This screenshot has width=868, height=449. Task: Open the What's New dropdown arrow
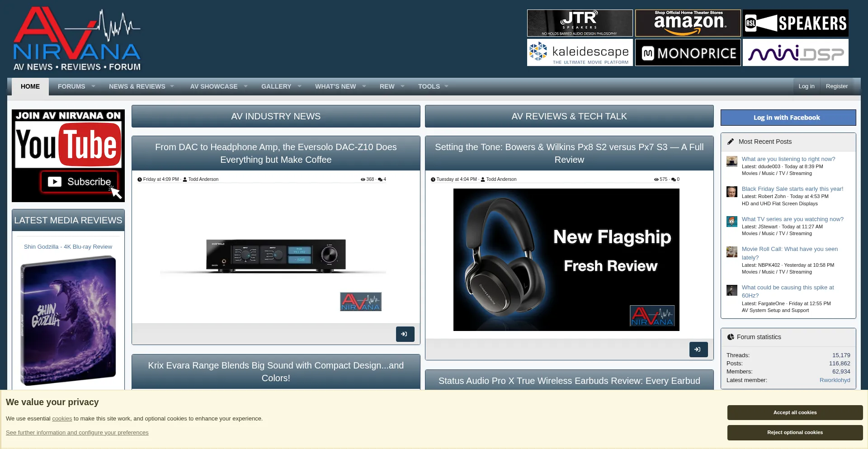tap(364, 86)
